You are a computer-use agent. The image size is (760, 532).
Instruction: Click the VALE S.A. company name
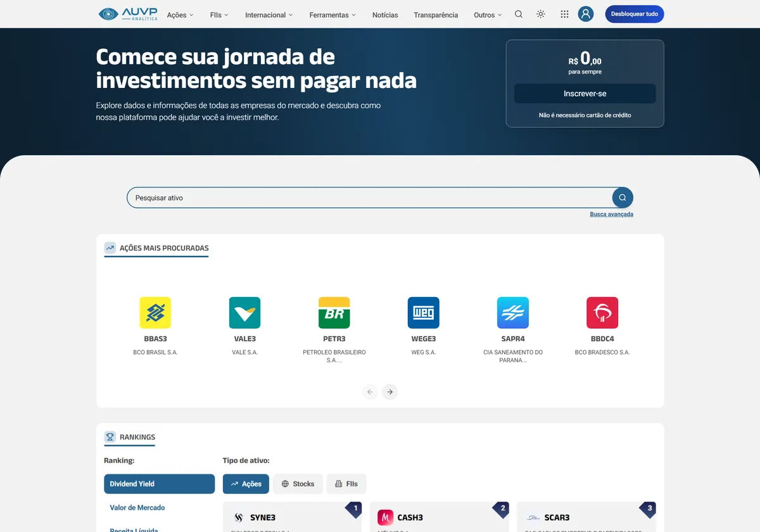tap(244, 352)
